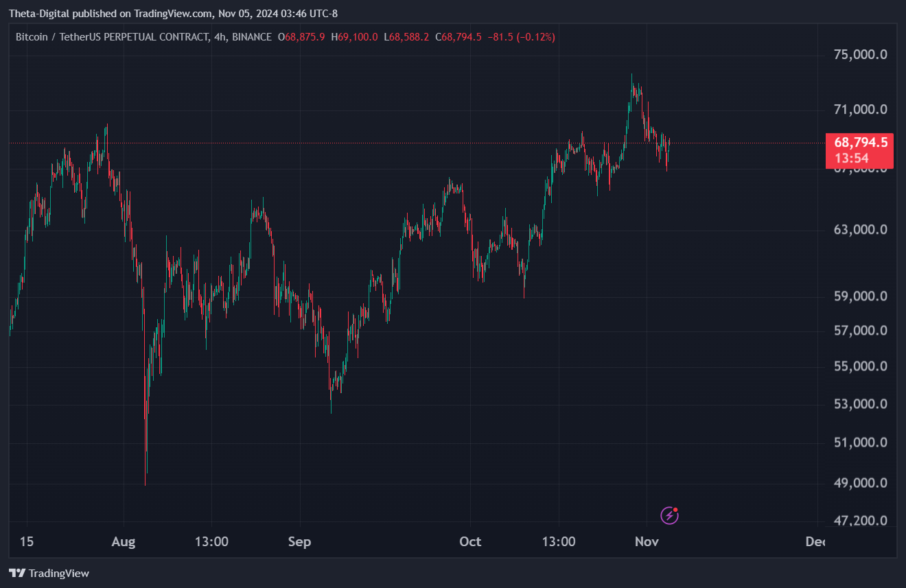Click the Oct label on time axis
The width and height of the screenshot is (906, 588).
(x=470, y=542)
